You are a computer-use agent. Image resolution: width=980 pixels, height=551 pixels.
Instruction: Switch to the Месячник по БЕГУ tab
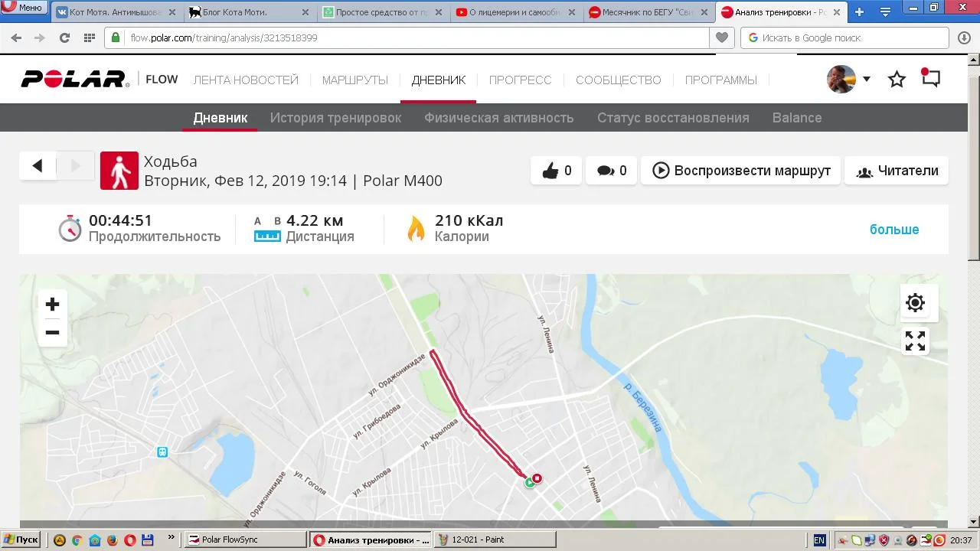pos(650,12)
